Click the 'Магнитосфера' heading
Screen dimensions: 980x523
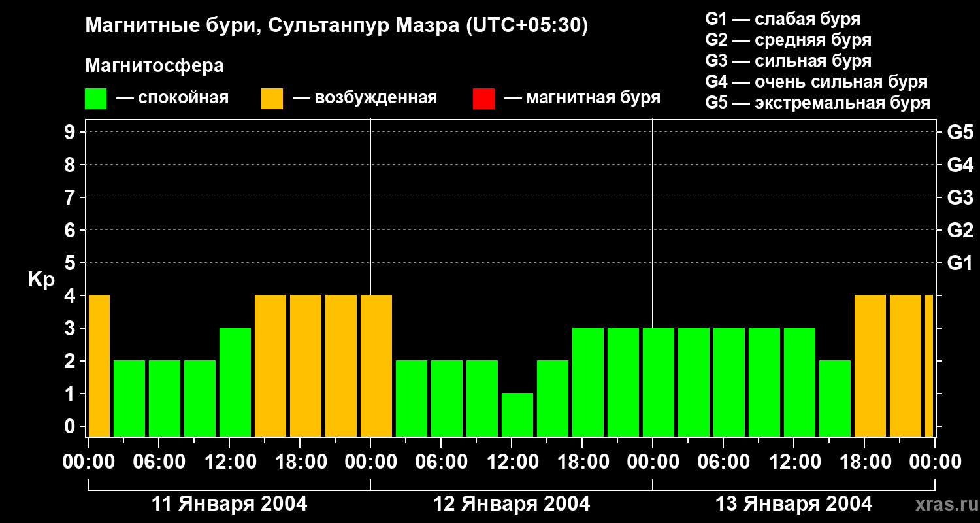154,66
